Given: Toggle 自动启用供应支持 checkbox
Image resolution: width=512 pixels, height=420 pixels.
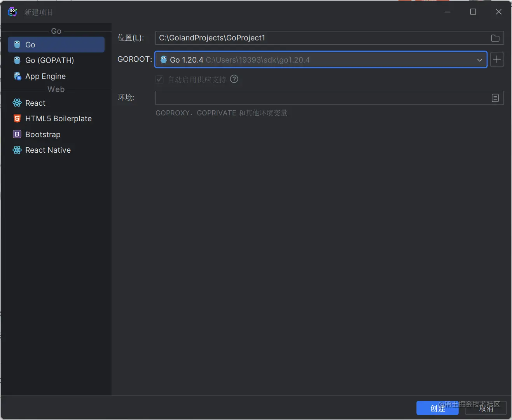Looking at the screenshot, I should pos(159,79).
